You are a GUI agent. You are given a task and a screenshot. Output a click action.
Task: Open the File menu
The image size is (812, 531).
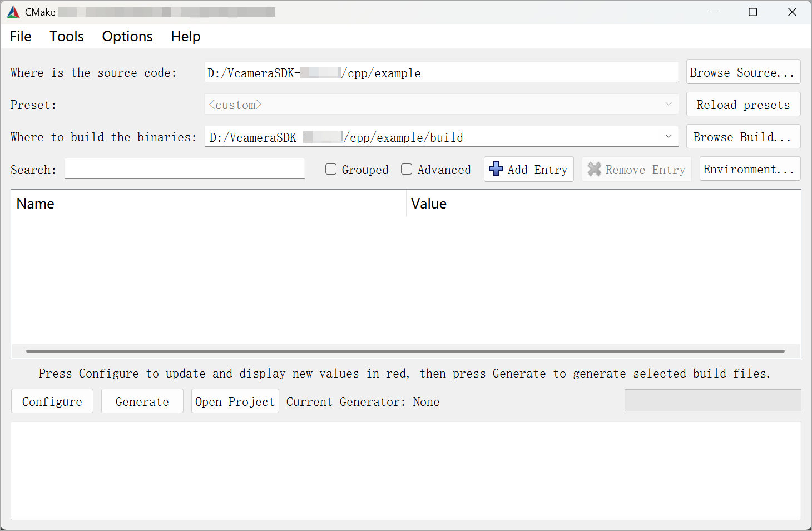(21, 37)
